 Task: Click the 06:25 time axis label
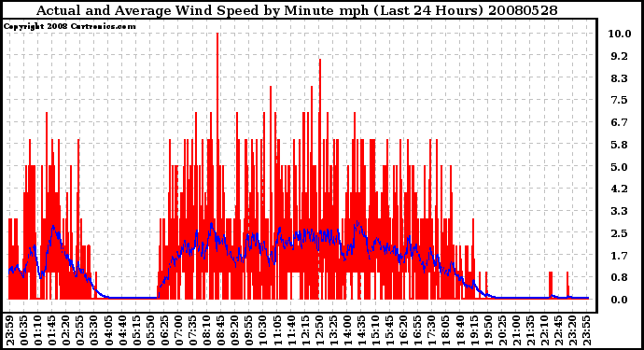coord(164,330)
